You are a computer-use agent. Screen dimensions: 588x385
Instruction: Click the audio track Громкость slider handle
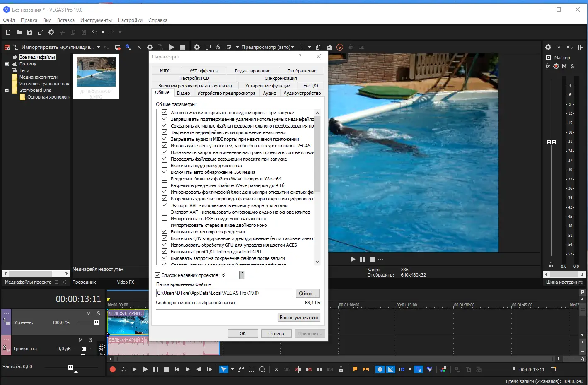pyautogui.click(x=84, y=349)
